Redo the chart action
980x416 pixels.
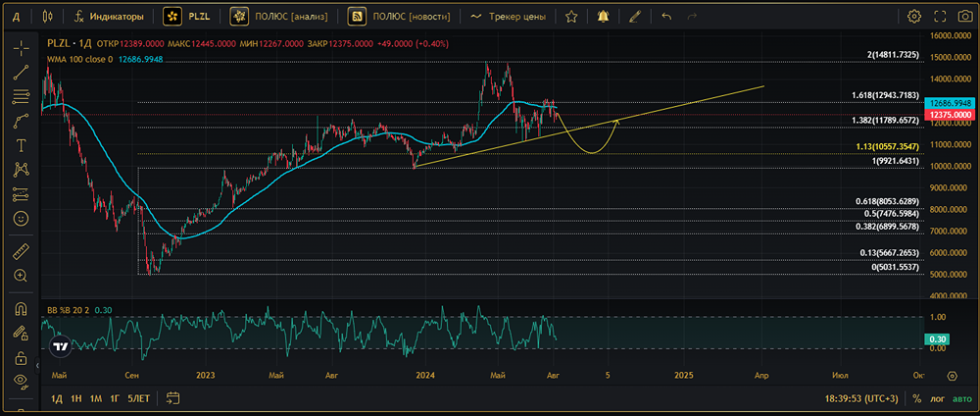click(x=692, y=17)
